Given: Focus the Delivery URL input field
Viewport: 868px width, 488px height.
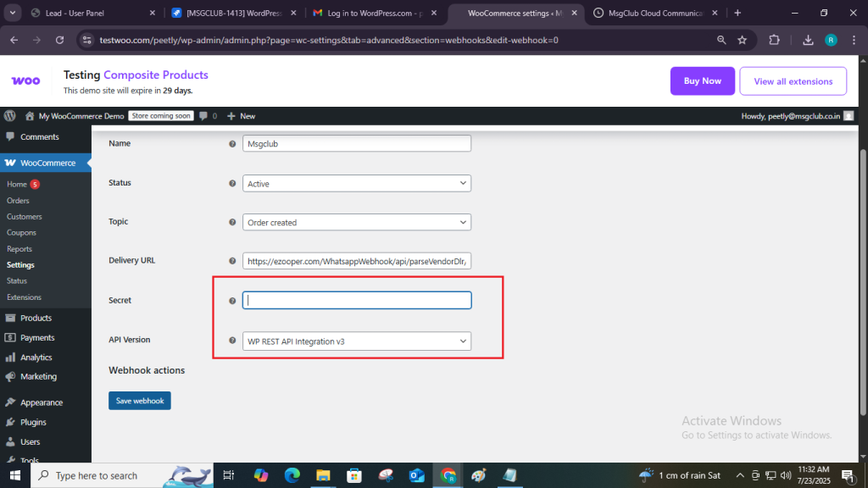Looking at the screenshot, I should point(357,261).
